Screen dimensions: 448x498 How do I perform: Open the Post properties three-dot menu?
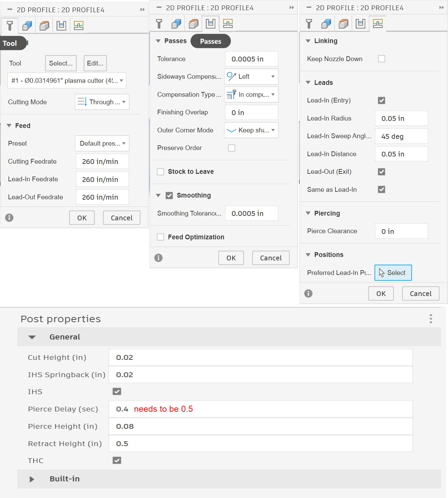[431, 319]
